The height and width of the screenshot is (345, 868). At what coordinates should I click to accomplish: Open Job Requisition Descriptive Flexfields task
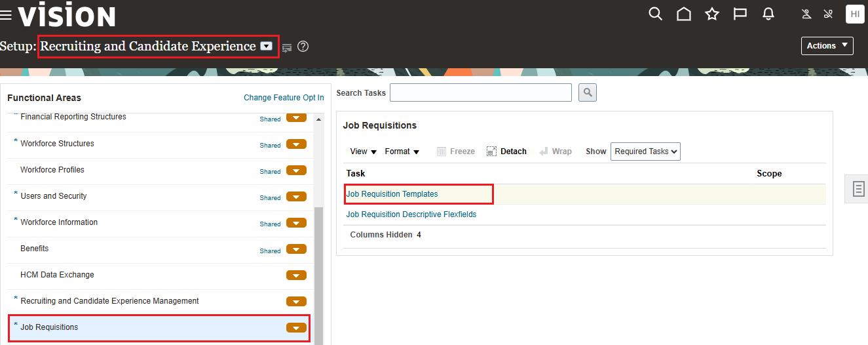tap(411, 214)
